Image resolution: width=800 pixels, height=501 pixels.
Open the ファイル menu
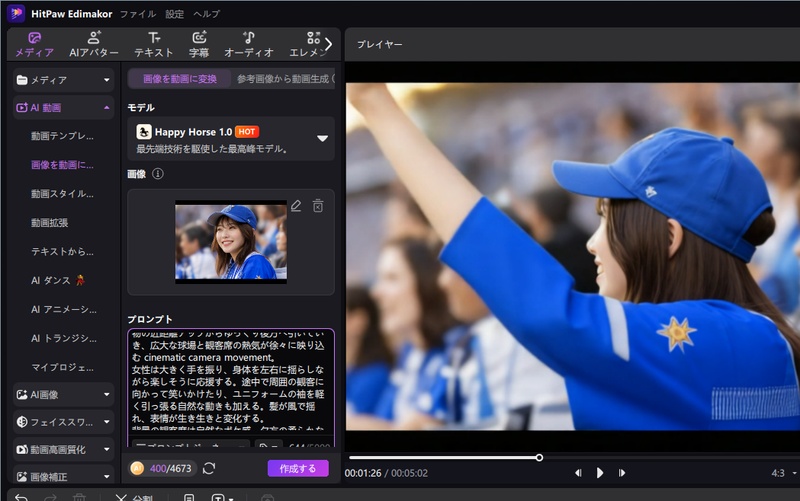click(x=138, y=14)
